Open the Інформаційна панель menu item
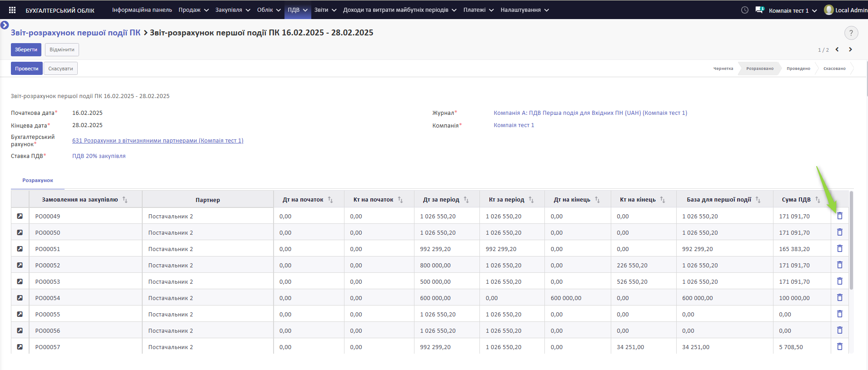868x370 pixels. pos(142,10)
